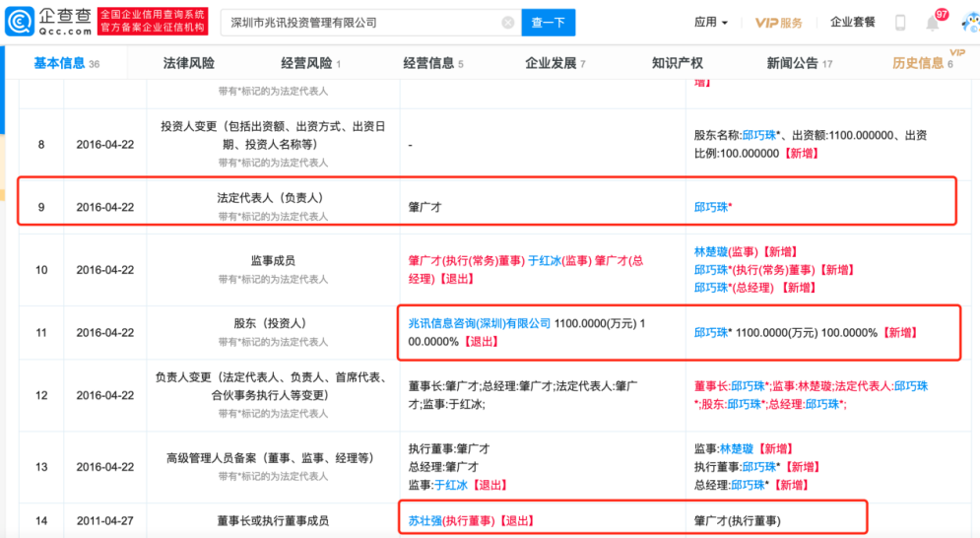Open 邱巧珠* 1100.0000(万元) link in row 11
Image resolution: width=980 pixels, height=538 pixels.
click(711, 333)
